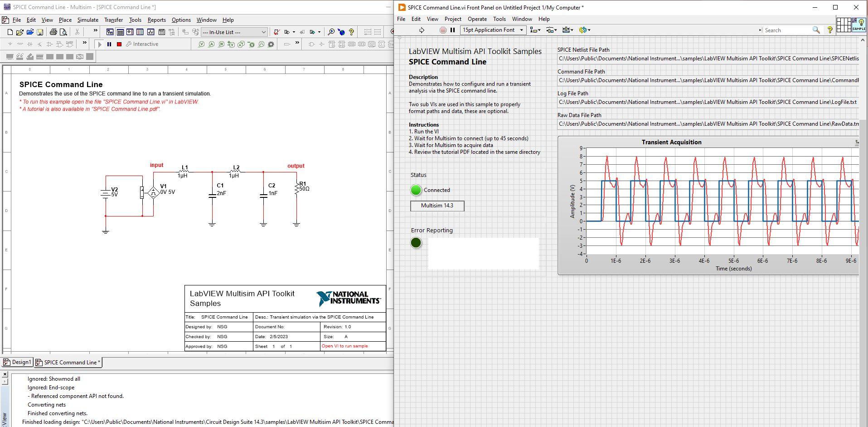Click the Multisim help question mark icon
Screen dimensions: 868x427
coord(351,32)
